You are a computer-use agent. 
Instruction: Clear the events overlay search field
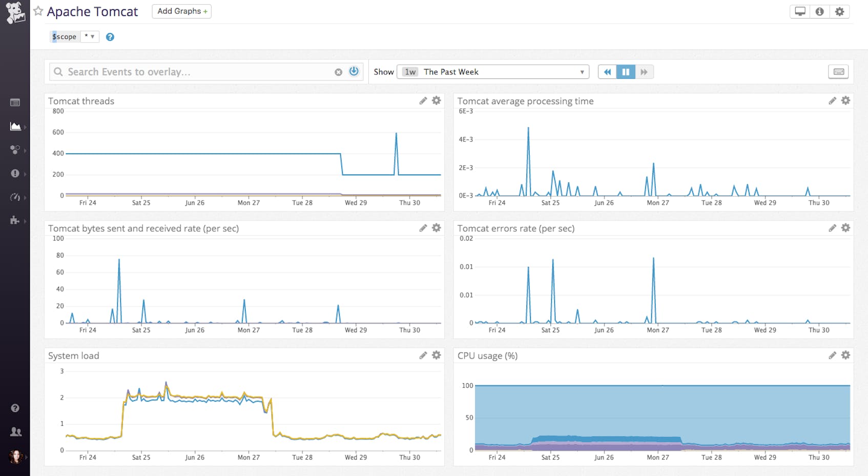pyautogui.click(x=338, y=72)
